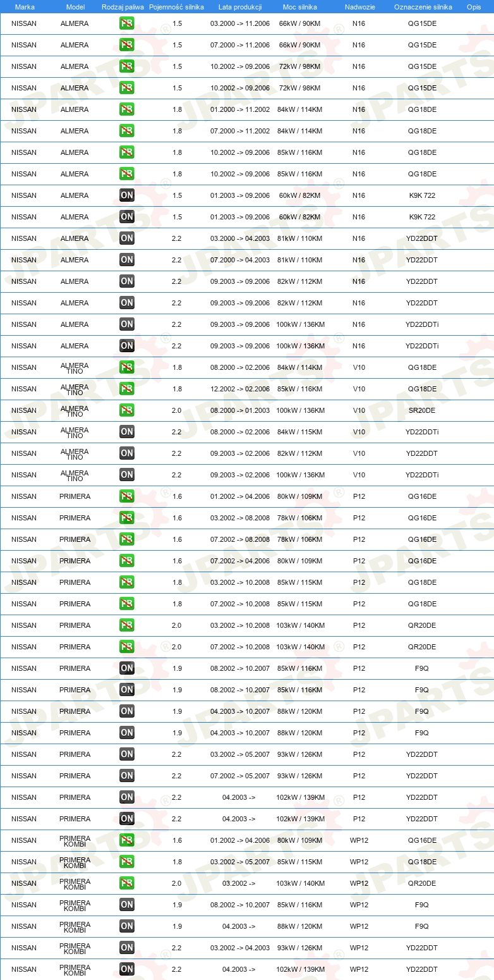The height and width of the screenshot is (980, 494).
Task: Select date range 07.2002 -> 05.2007
Action: (240, 776)
